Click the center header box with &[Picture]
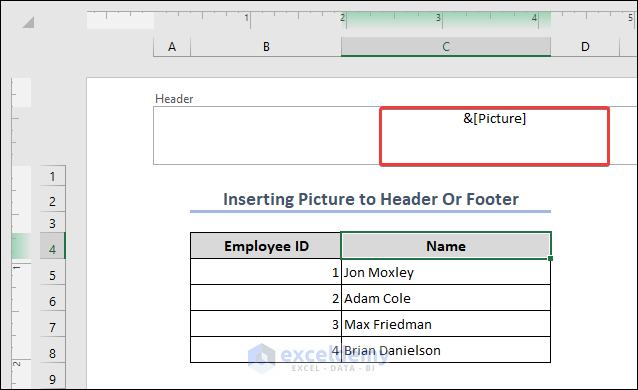 pos(494,136)
